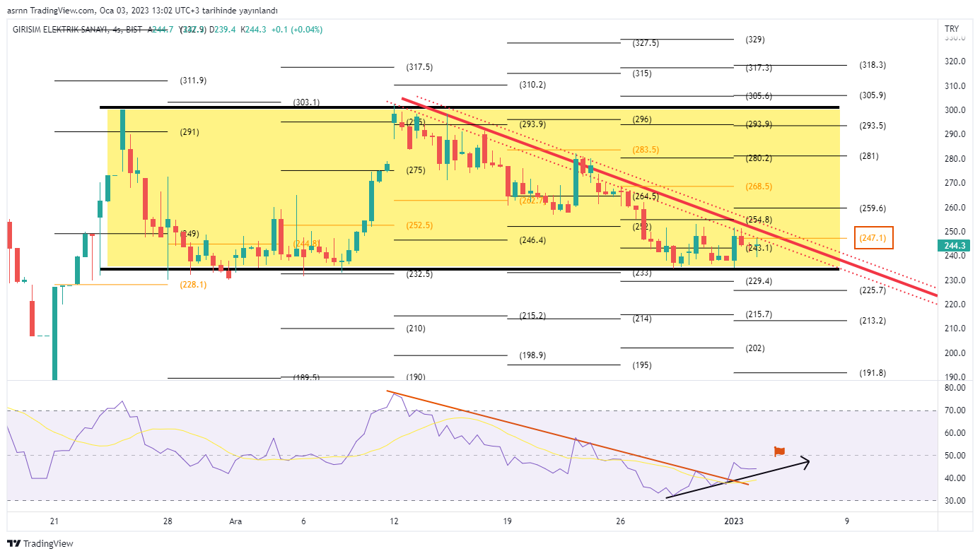Select the orange (228.1) level label
This screenshot has width=980, height=556.
[193, 285]
